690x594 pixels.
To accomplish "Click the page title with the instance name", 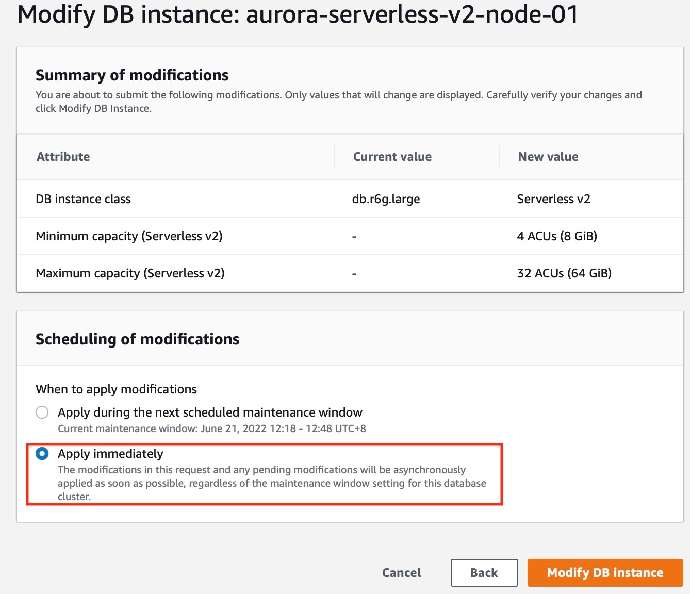I will (297, 16).
